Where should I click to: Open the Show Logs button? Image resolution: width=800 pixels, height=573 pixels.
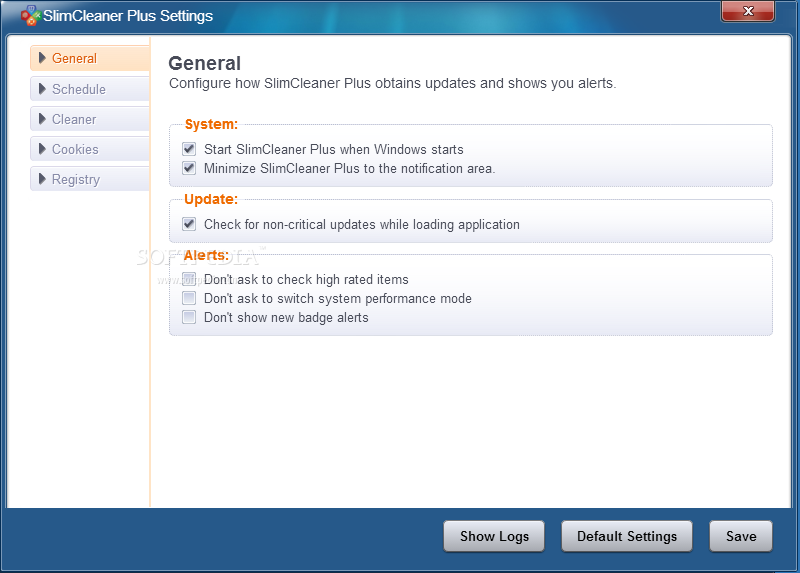(x=494, y=536)
